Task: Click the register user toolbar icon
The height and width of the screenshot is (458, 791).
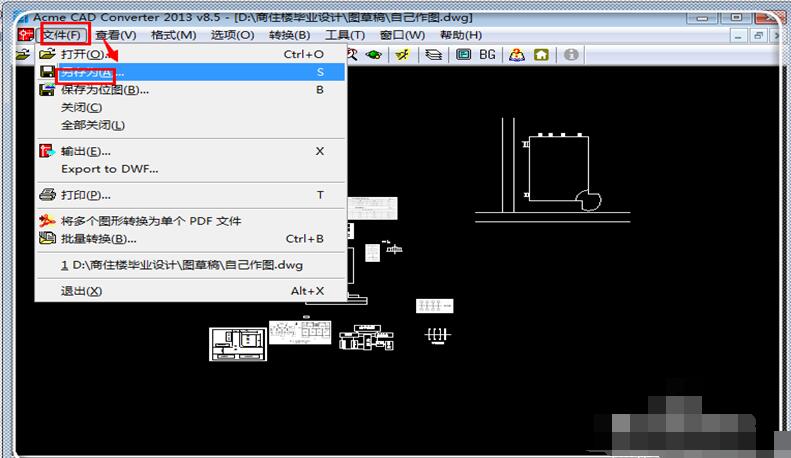Action: pyautogui.click(x=517, y=54)
